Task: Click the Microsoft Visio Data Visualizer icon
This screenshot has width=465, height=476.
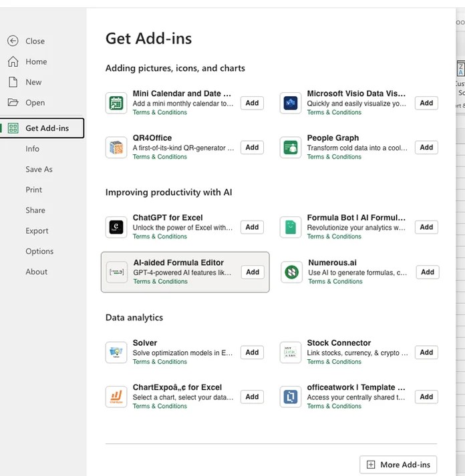Action: coord(291,103)
